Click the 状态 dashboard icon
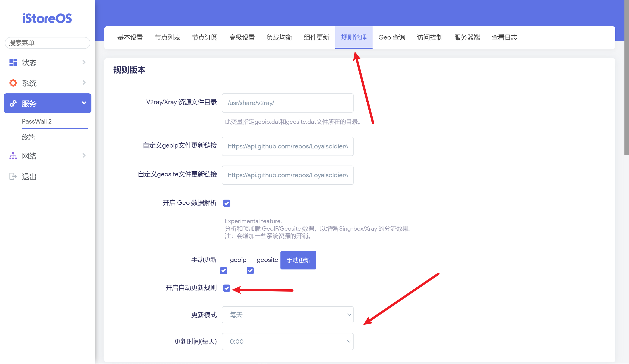This screenshot has width=629, height=364. pos(13,63)
